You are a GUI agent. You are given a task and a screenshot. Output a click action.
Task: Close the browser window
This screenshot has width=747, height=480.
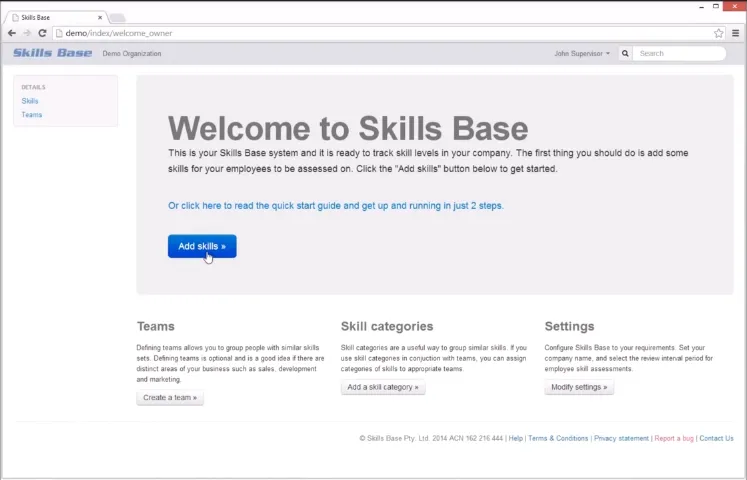(734, 6)
